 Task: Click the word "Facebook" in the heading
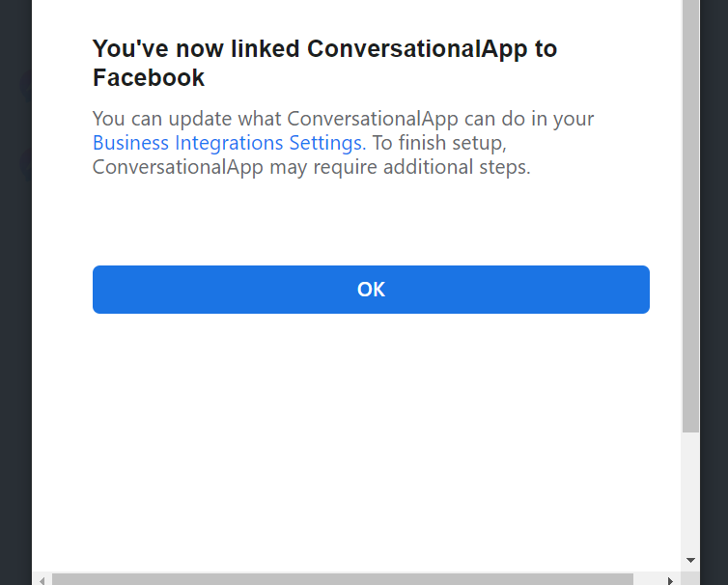pos(149,77)
